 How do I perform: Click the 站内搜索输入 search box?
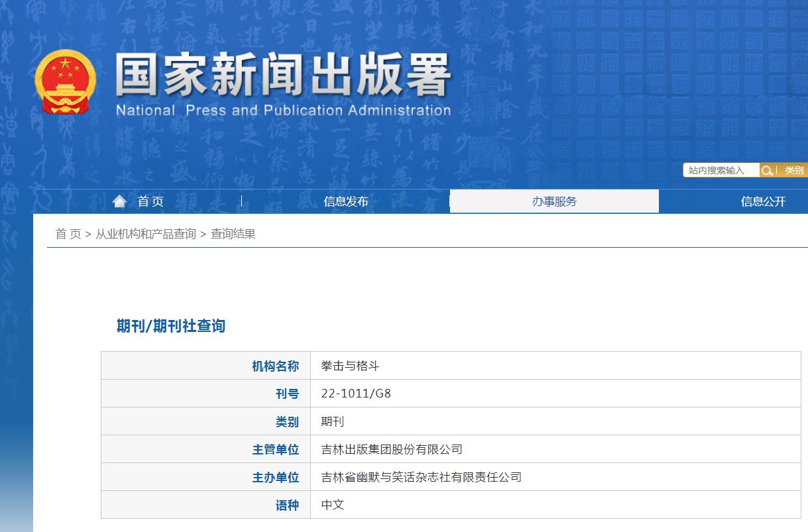coord(721,170)
